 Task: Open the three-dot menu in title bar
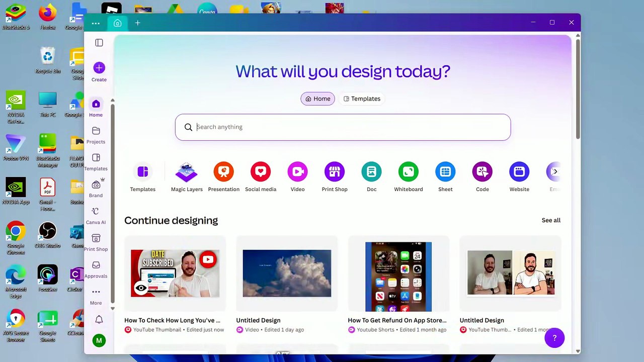[x=96, y=23]
